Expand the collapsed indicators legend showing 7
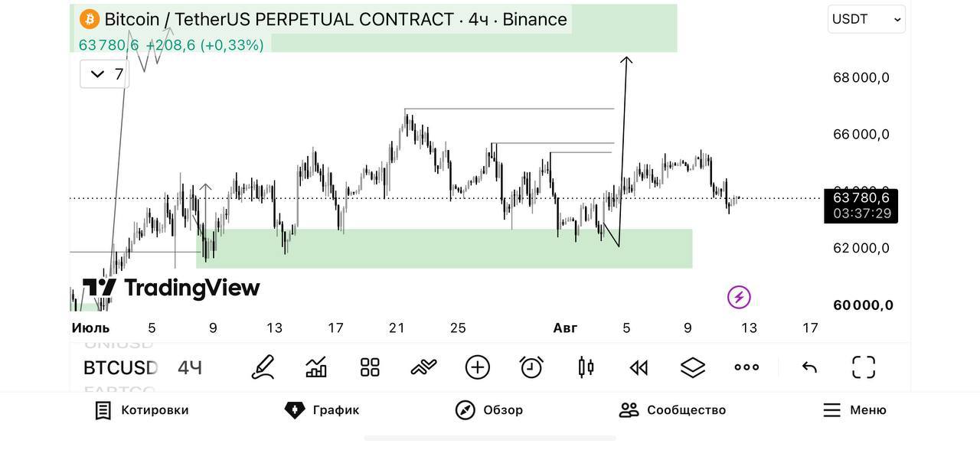 pos(104,74)
